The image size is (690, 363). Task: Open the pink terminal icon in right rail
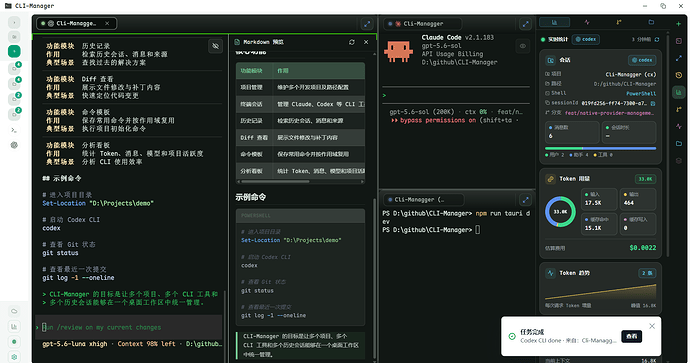(679, 41)
